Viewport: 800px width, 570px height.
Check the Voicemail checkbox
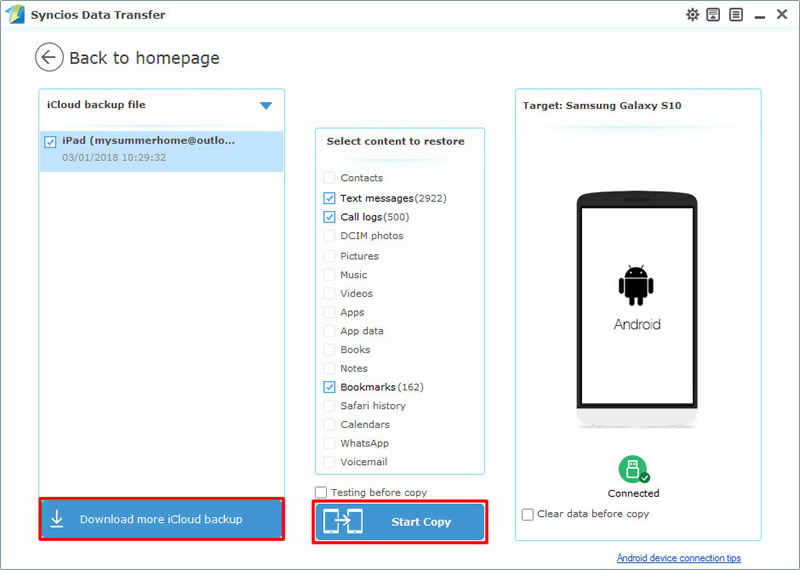tap(329, 462)
